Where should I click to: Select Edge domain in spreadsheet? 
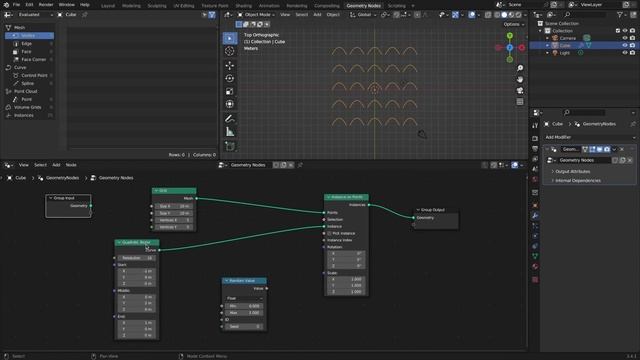(x=29, y=44)
